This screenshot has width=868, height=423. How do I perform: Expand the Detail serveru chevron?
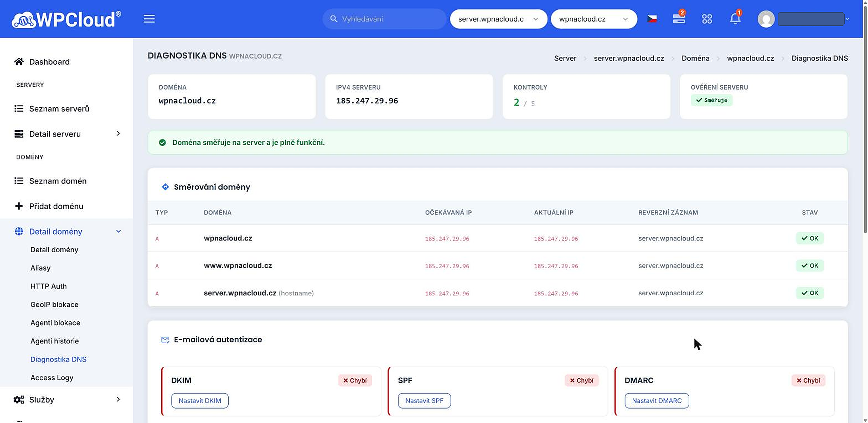coord(118,133)
